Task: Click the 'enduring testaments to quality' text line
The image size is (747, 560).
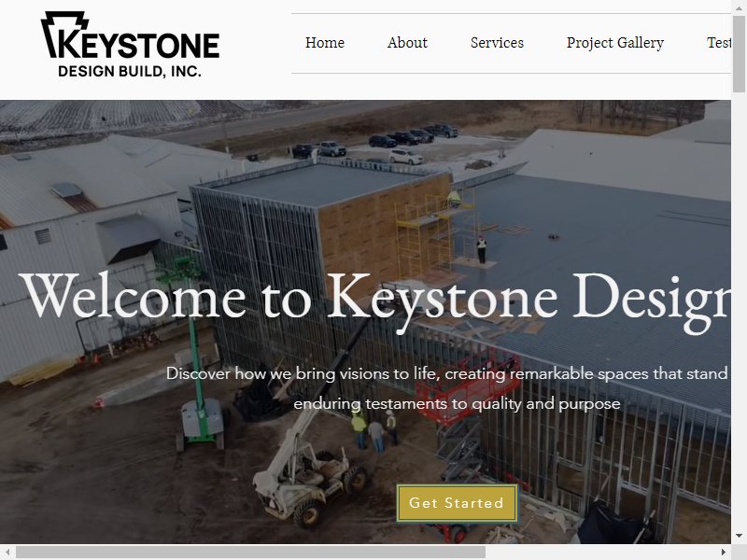Action: click(x=457, y=404)
